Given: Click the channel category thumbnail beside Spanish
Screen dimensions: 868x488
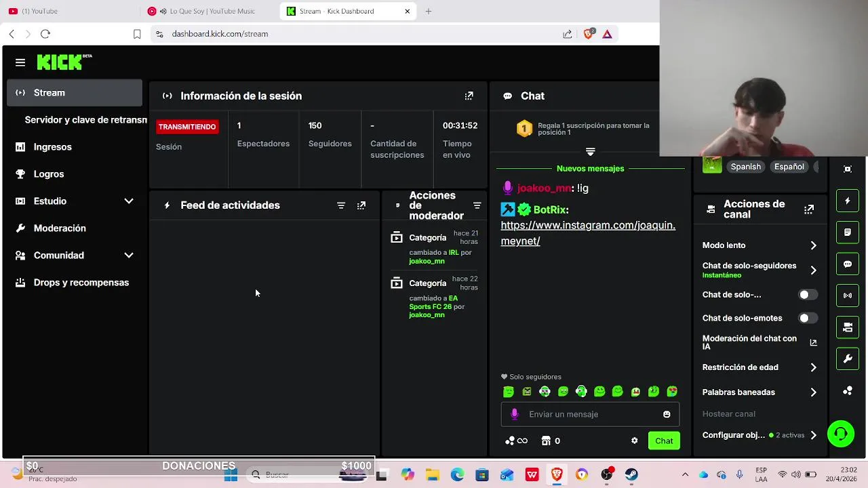Looking at the screenshot, I should (x=712, y=165).
